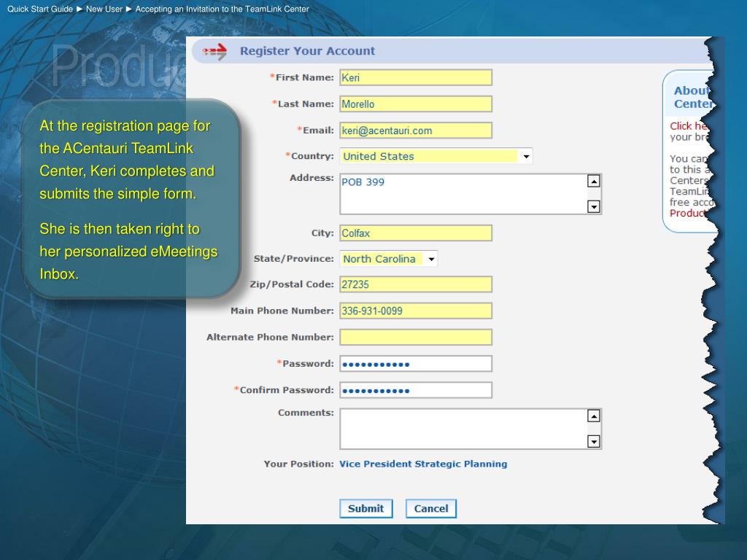Image resolution: width=747 pixels, height=560 pixels.
Task: Click Quick Start Guide in the breadcrumb
Action: point(40,9)
